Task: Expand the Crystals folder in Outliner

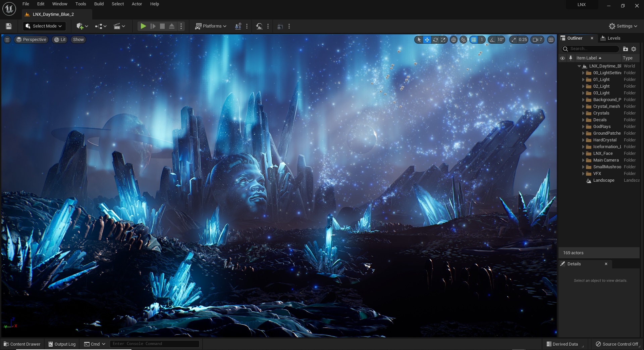Action: tap(583, 113)
